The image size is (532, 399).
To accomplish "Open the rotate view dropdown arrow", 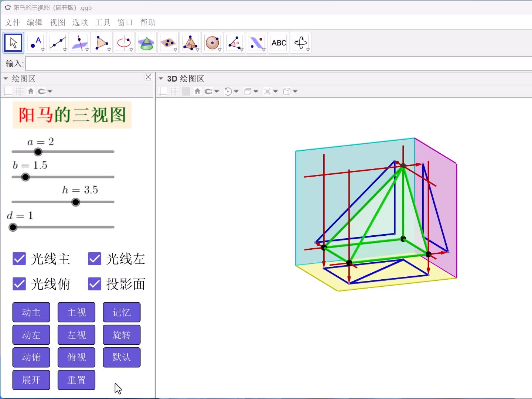I will (236, 91).
